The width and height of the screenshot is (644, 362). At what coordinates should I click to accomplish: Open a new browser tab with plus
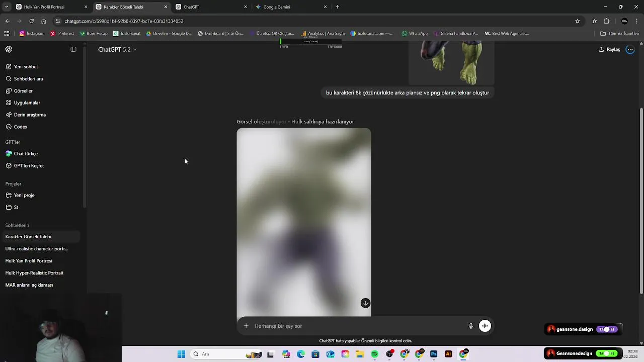click(337, 7)
